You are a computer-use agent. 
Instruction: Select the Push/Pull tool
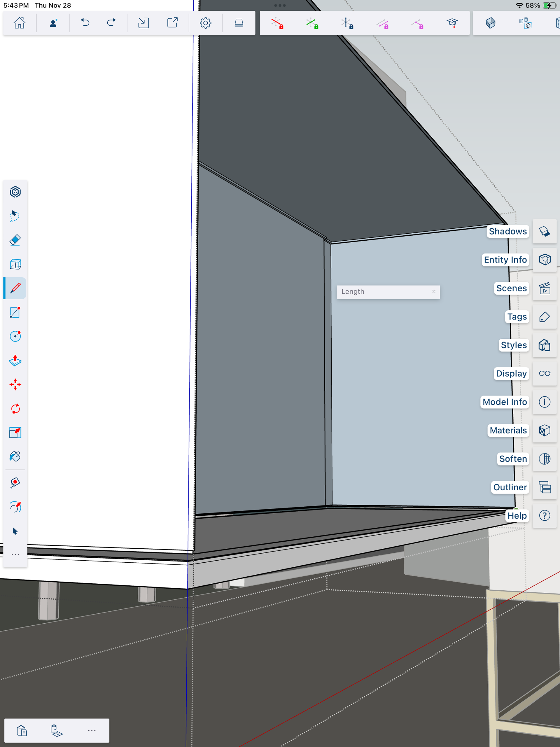coord(15,361)
